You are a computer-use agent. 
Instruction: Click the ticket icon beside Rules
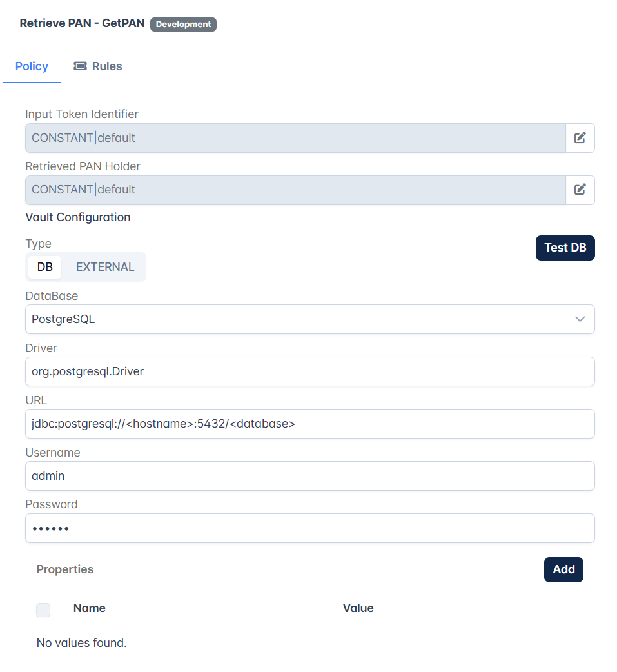(80, 66)
